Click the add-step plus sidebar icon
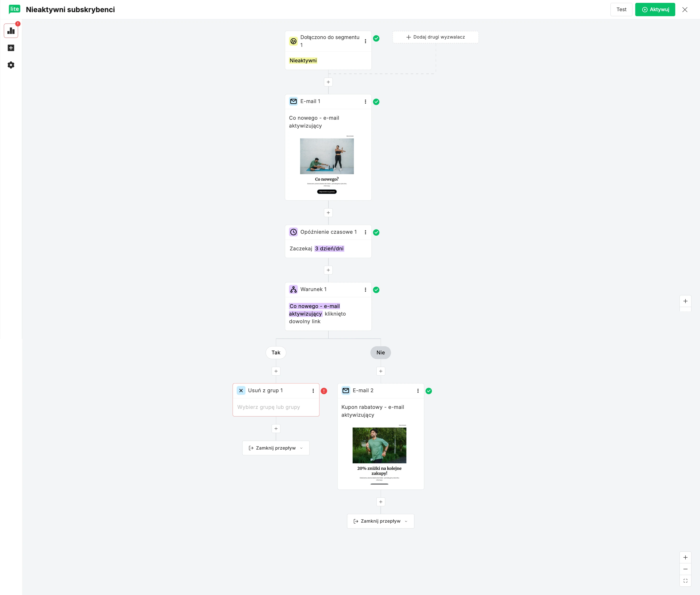The image size is (700, 595). tap(11, 48)
